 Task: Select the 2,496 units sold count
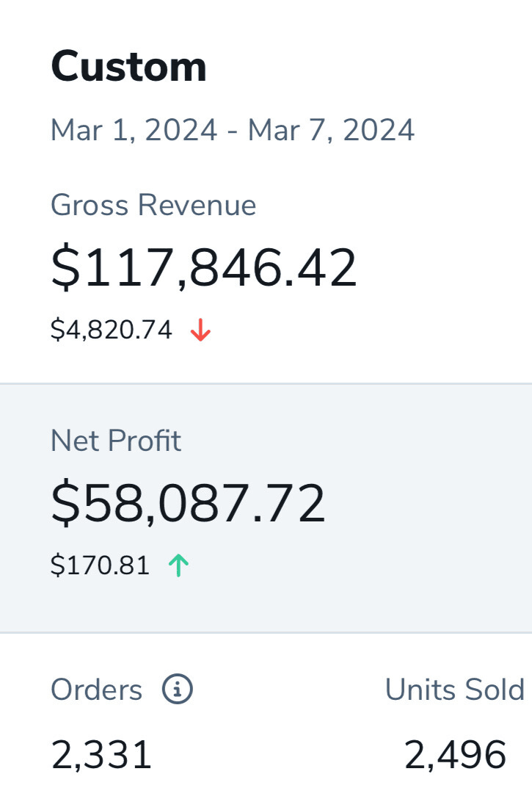[x=455, y=755]
